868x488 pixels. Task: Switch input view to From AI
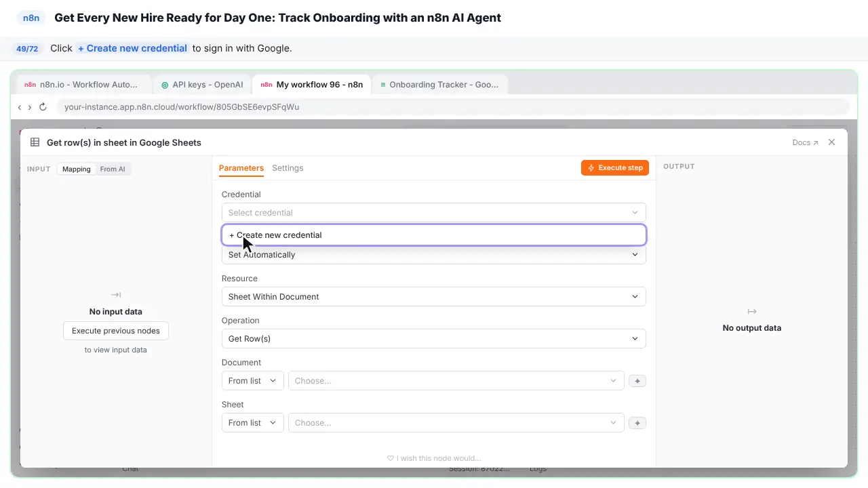(x=113, y=169)
